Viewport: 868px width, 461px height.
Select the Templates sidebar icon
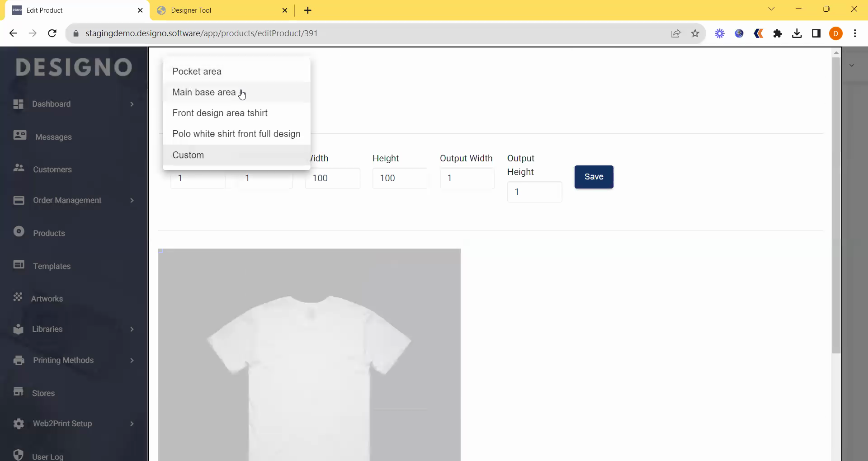pyautogui.click(x=19, y=264)
